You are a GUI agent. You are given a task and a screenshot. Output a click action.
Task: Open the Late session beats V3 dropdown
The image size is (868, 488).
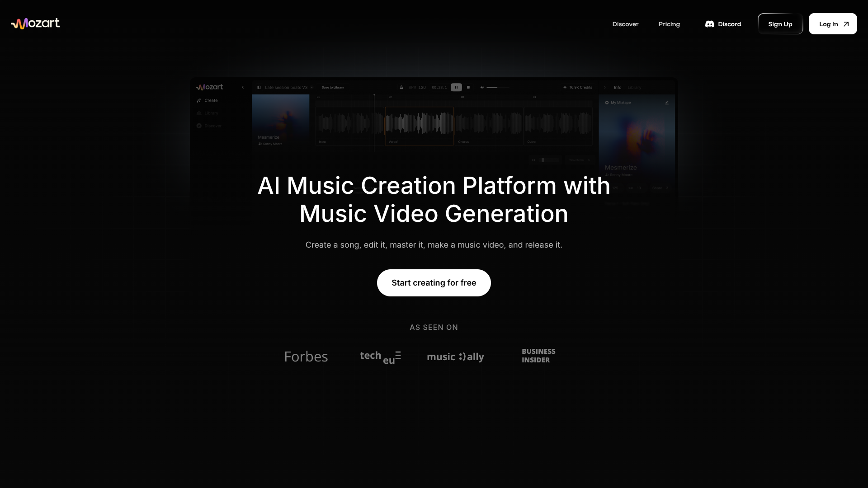pos(311,87)
